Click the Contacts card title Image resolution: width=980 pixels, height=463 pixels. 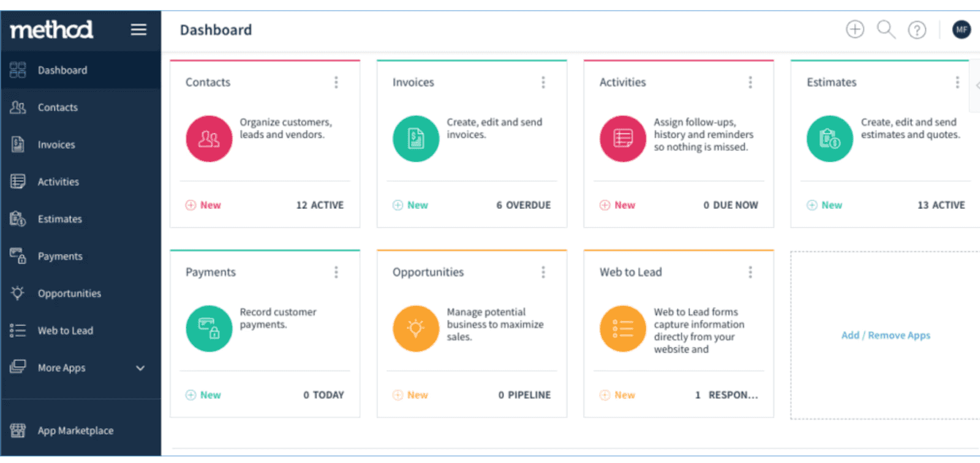coord(208,82)
